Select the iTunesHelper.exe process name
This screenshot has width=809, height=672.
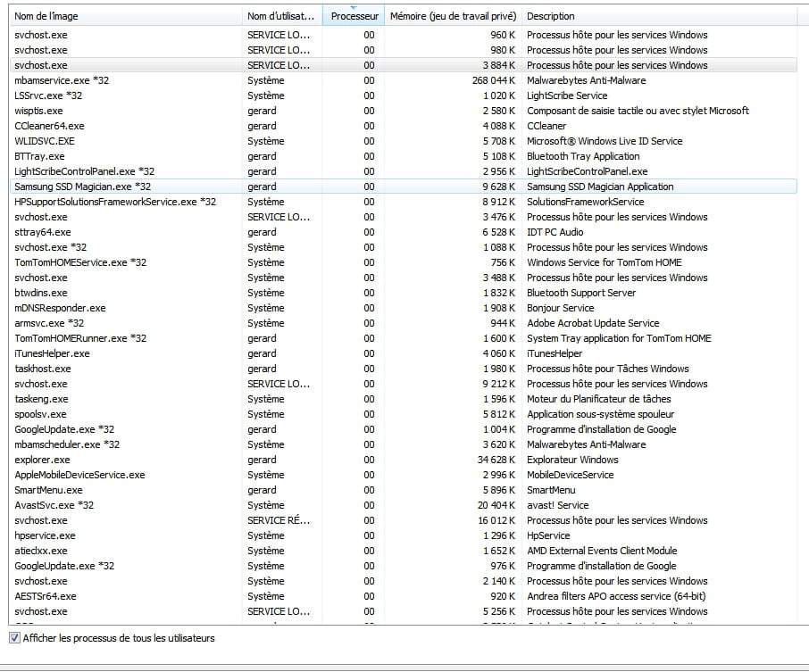pos(52,353)
